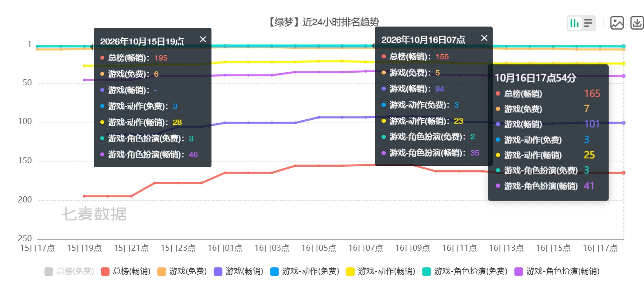
Task: Click x-axis label 16日05点
Action: click(319, 248)
